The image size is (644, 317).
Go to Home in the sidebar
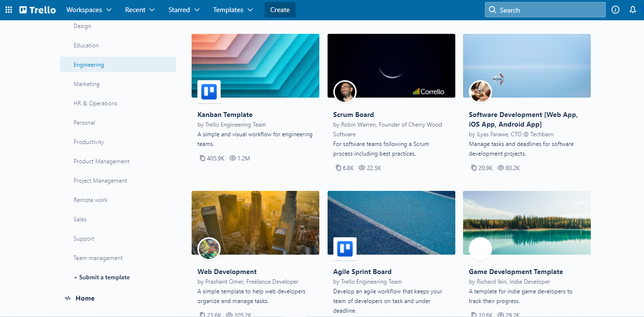pos(85,298)
